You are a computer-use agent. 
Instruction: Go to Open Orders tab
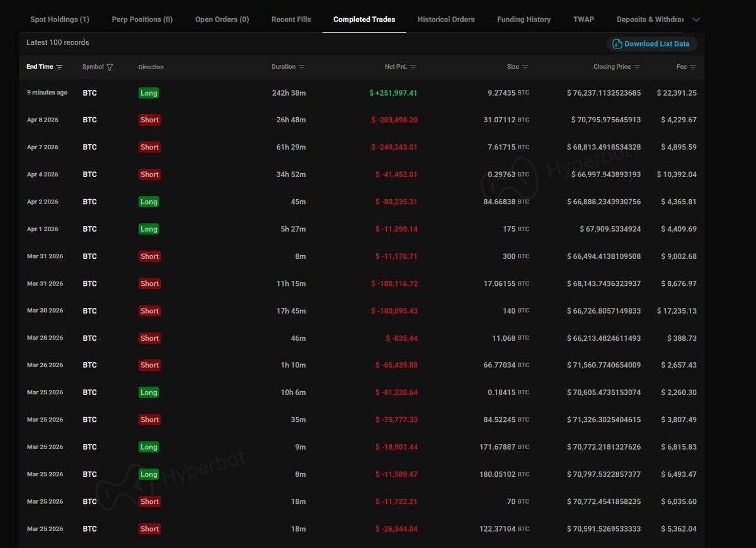[222, 20]
